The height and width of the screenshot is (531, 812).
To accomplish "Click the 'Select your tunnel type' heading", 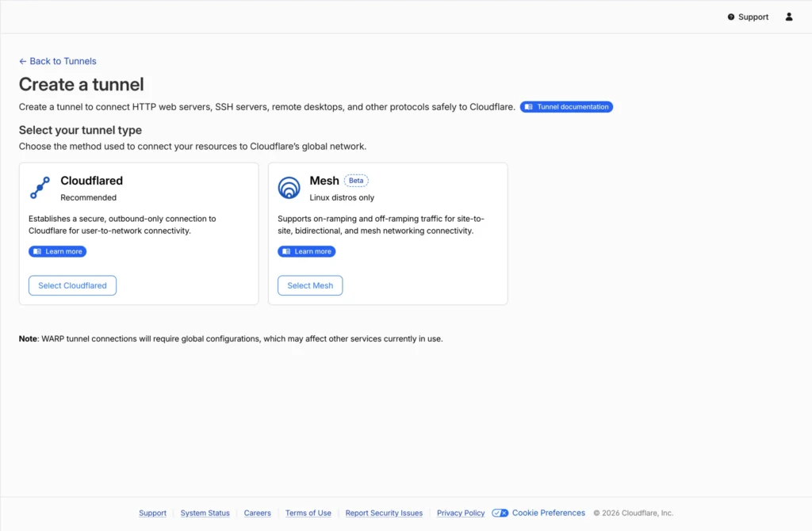I will tap(80, 130).
